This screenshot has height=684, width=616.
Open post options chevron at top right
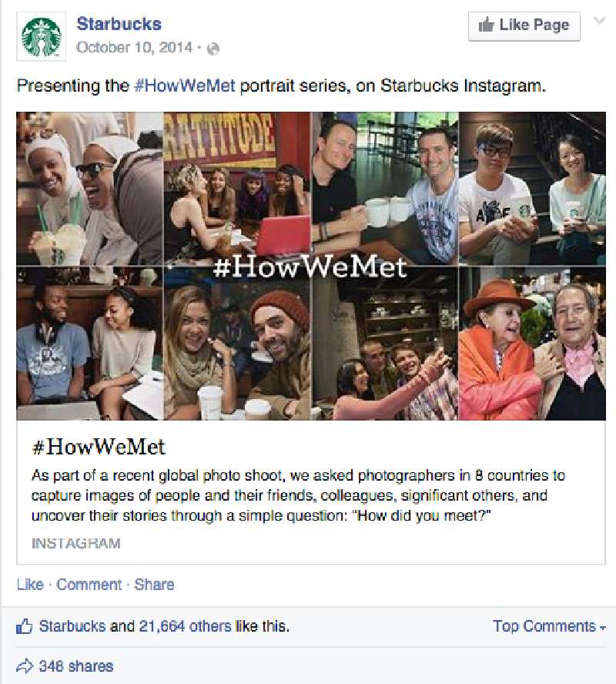pyautogui.click(x=600, y=21)
